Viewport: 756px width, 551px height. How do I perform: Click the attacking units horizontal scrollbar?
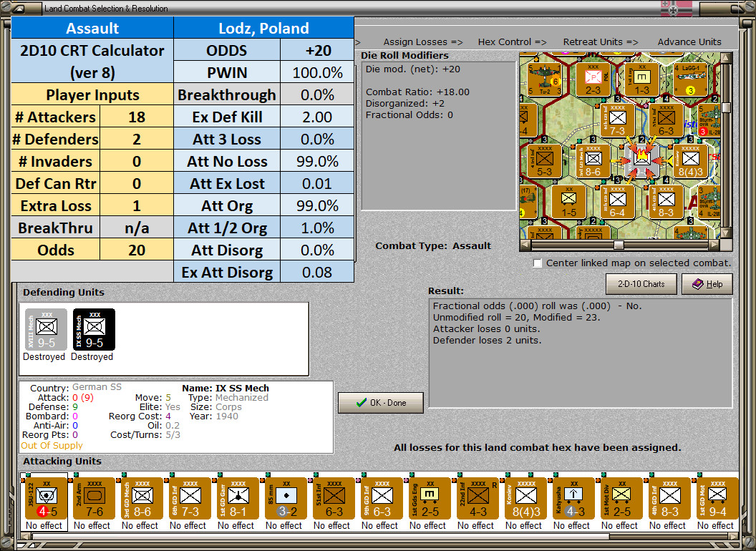[x=379, y=536]
